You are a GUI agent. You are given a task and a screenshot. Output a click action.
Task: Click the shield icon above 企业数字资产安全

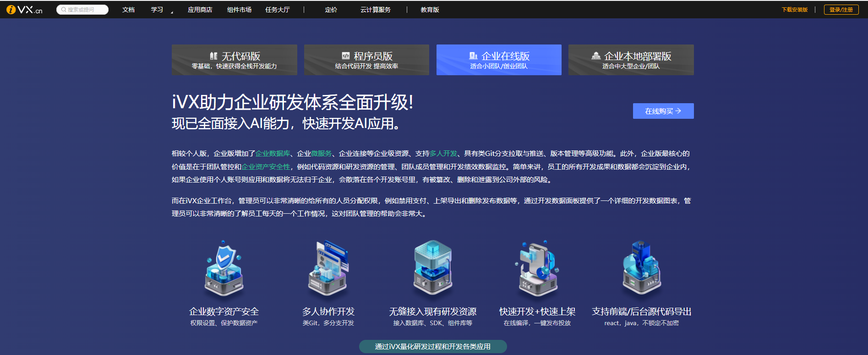(224, 267)
